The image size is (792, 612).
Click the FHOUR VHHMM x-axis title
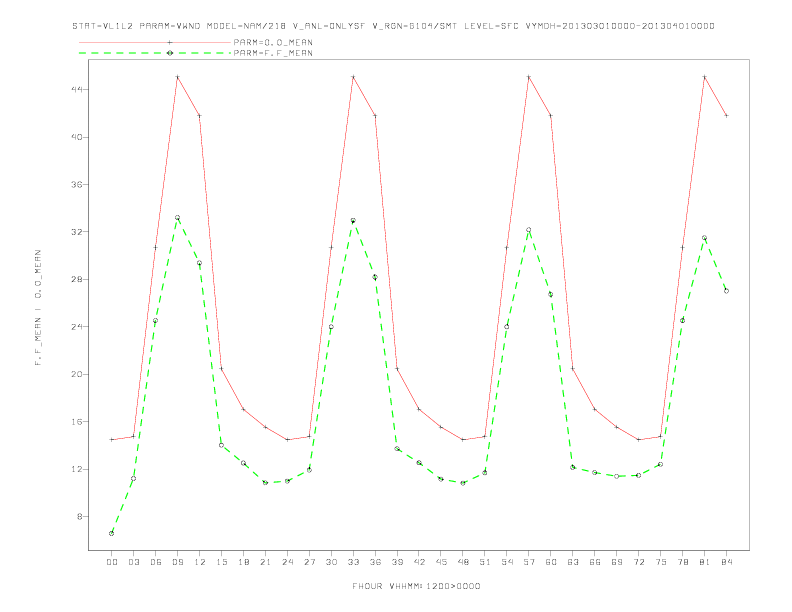click(x=416, y=586)
